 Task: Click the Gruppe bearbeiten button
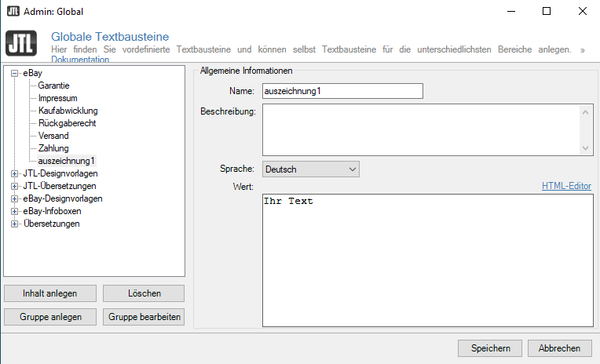click(x=144, y=317)
